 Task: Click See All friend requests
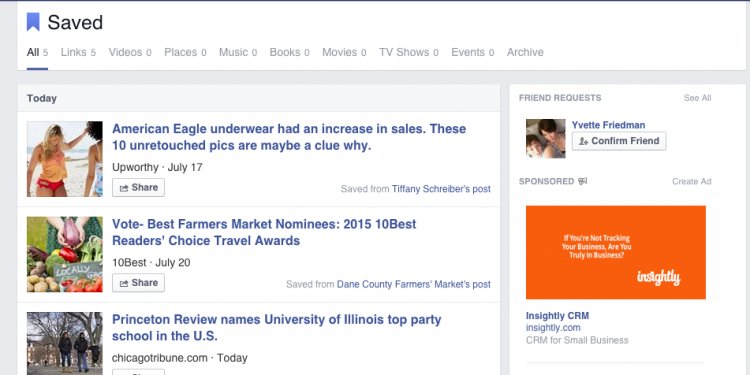[697, 98]
